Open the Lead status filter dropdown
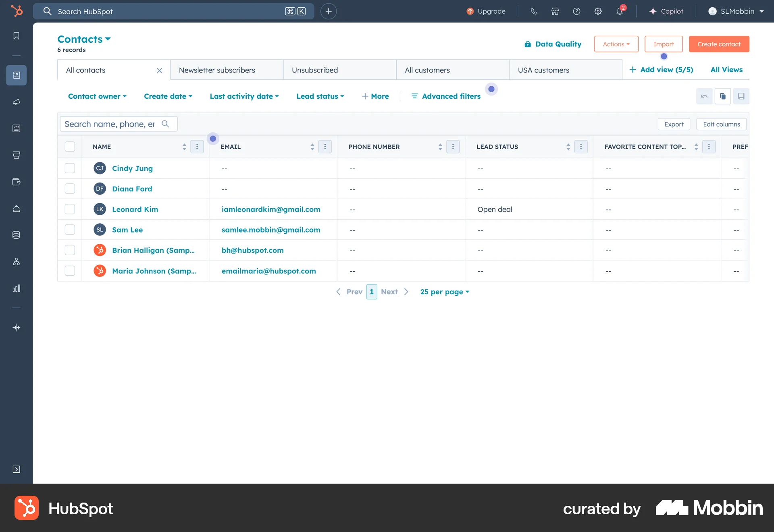 (320, 96)
